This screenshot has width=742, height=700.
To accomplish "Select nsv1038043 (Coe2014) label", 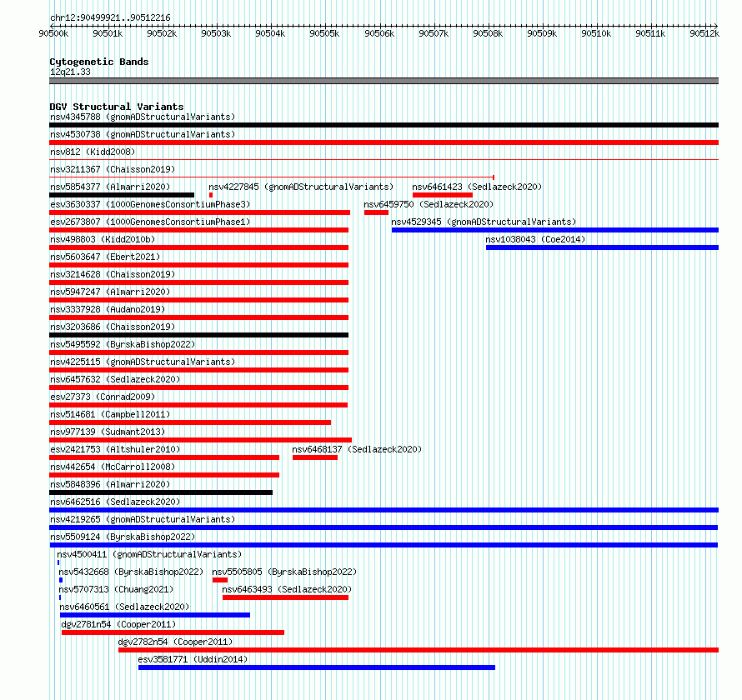I will tap(536, 239).
